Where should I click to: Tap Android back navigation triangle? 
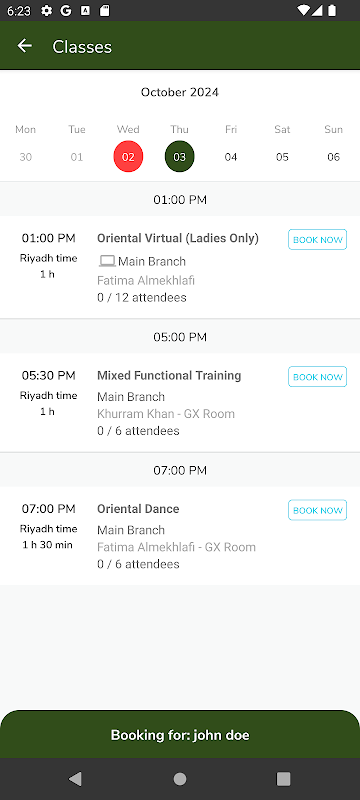[75, 779]
